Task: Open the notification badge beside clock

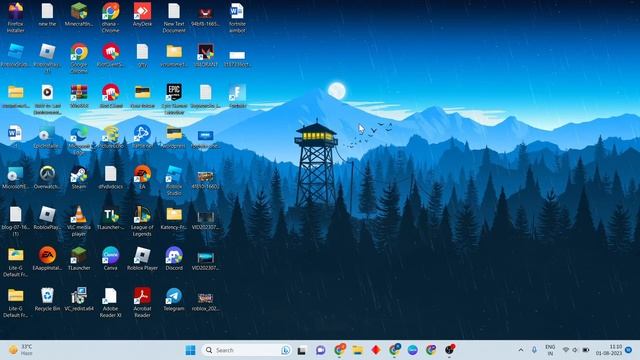Action: (629, 350)
